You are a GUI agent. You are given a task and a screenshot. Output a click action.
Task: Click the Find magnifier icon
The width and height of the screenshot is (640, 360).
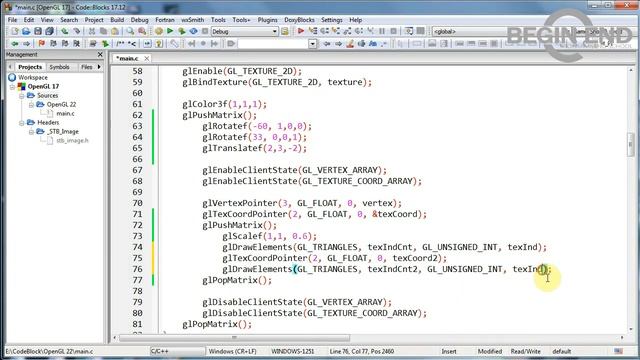click(x=130, y=31)
